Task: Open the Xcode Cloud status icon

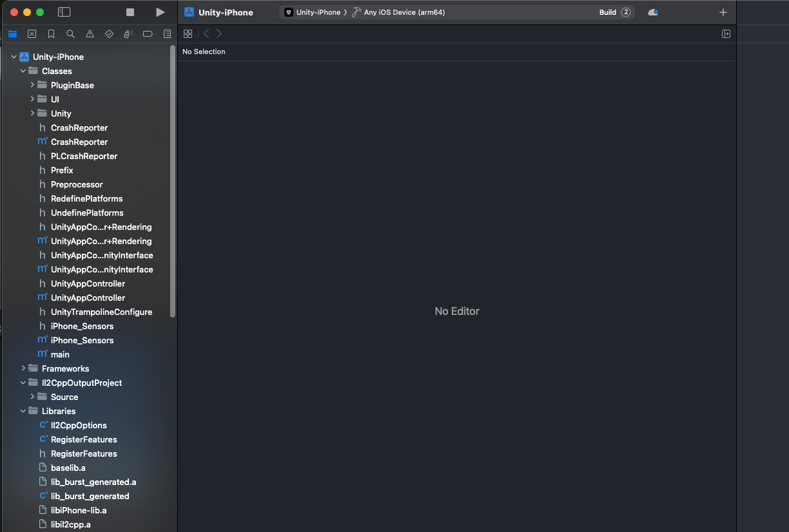Action: 653,12
